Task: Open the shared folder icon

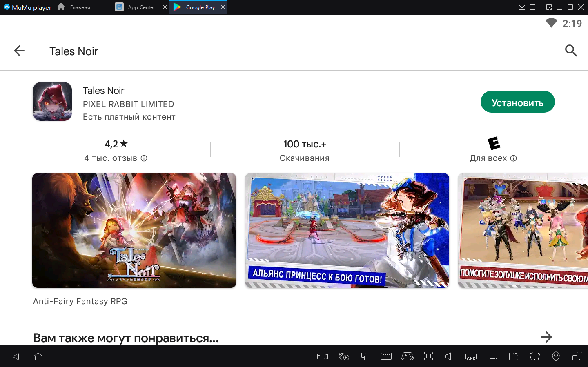Action: pyautogui.click(x=513, y=356)
